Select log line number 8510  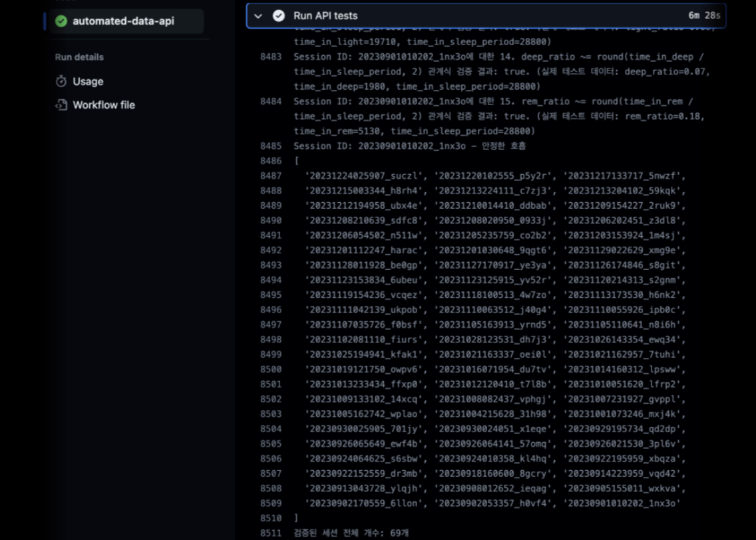(271, 518)
